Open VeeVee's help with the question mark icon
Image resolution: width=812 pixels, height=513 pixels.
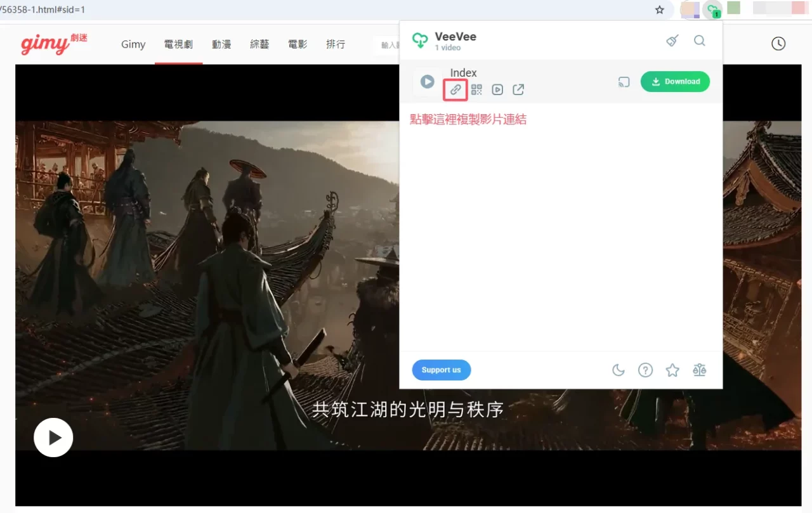click(x=645, y=370)
